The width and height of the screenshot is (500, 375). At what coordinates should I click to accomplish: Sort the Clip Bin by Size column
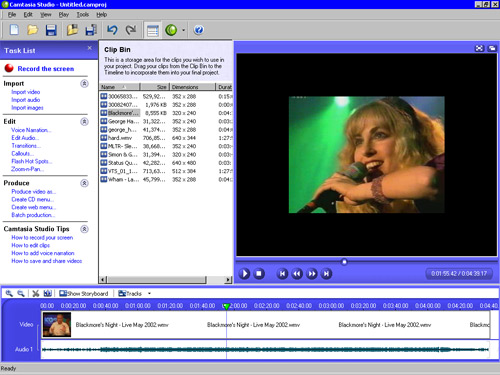[155, 87]
